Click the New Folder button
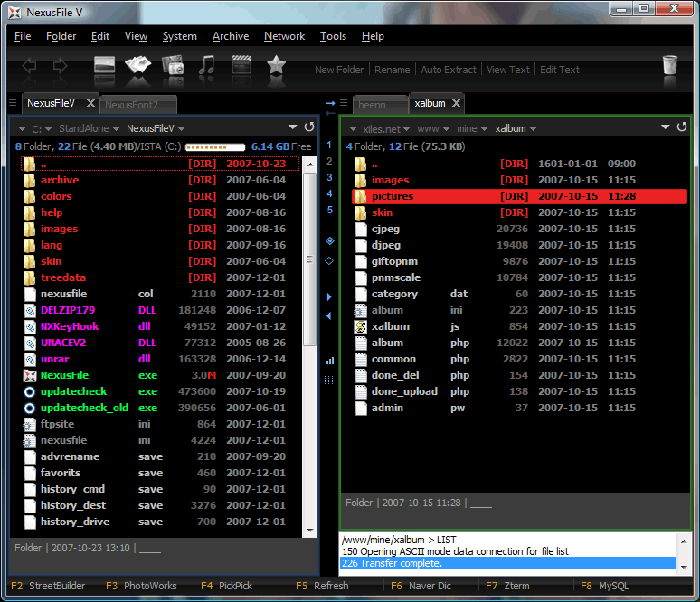Viewport: 700px width, 602px height. tap(339, 70)
